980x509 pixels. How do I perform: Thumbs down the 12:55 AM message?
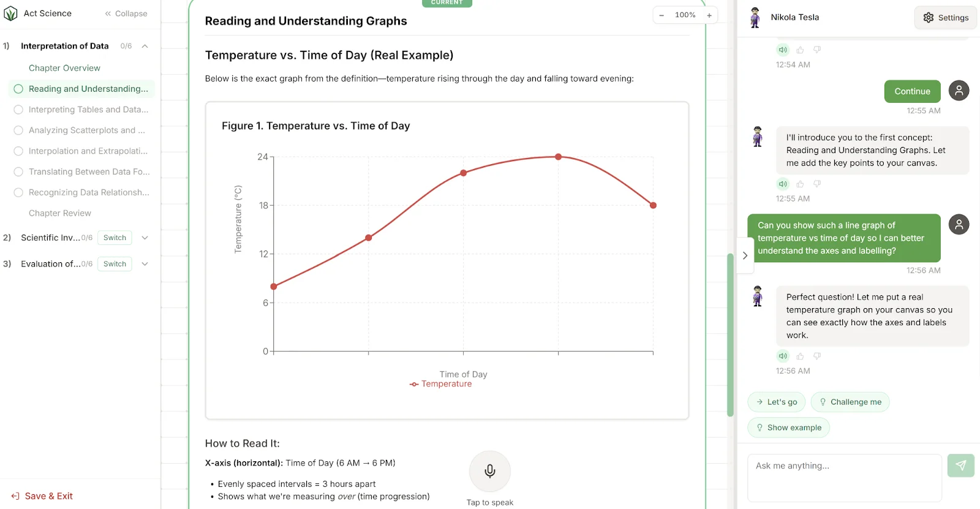tap(816, 183)
